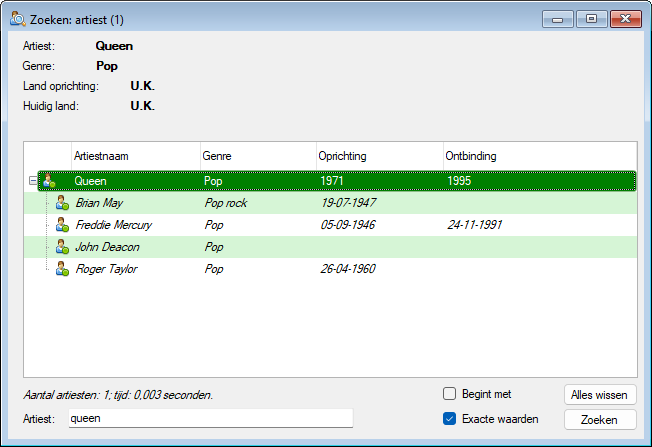This screenshot has height=447, width=652.
Task: Uncheck the Exacte waarden checkbox
Action: click(x=449, y=419)
